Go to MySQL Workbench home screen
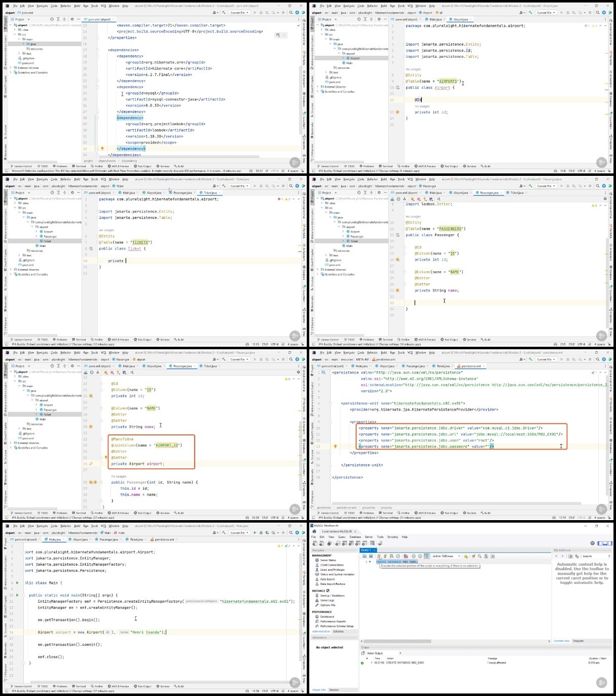Screen dimensions: 616x696 314,531
